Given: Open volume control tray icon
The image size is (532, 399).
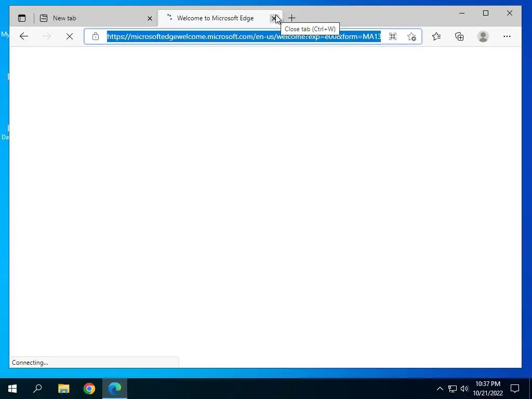Looking at the screenshot, I should 464,389.
